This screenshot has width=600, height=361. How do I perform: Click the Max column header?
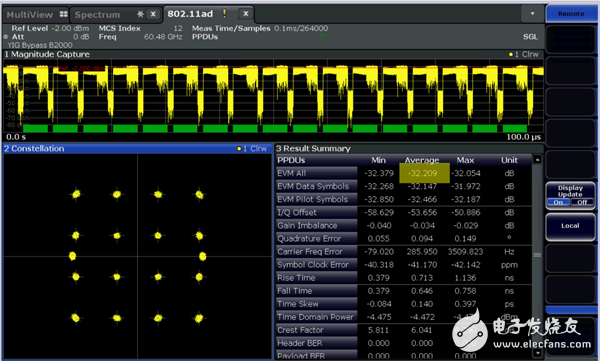coord(465,160)
